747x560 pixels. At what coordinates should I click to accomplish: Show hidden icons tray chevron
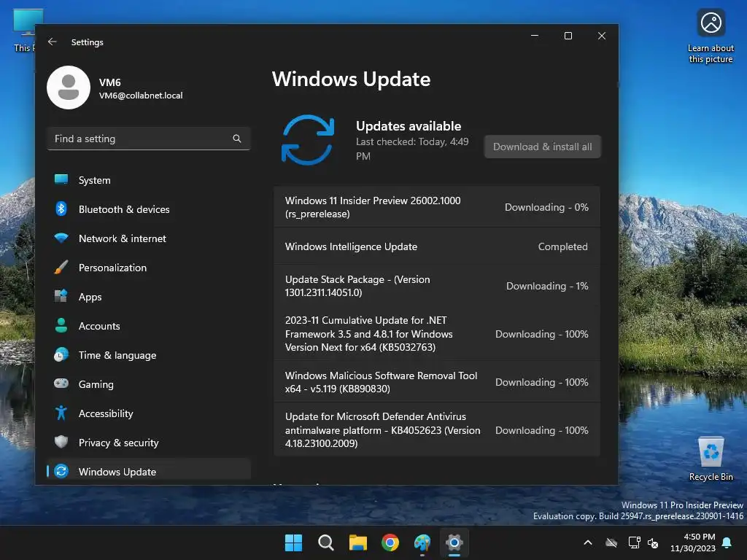pos(588,542)
